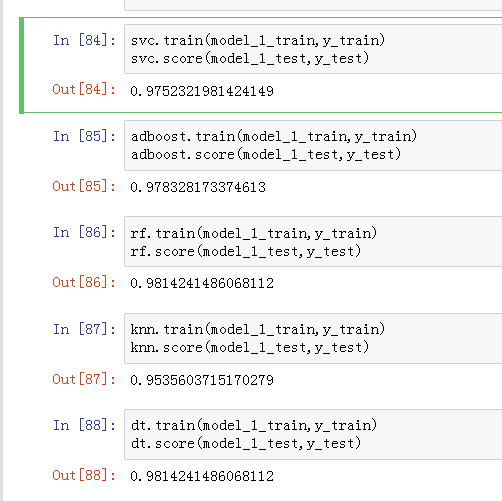This screenshot has width=502, height=501.
Task: Click the rf code cell In [86]
Action: click(x=313, y=242)
